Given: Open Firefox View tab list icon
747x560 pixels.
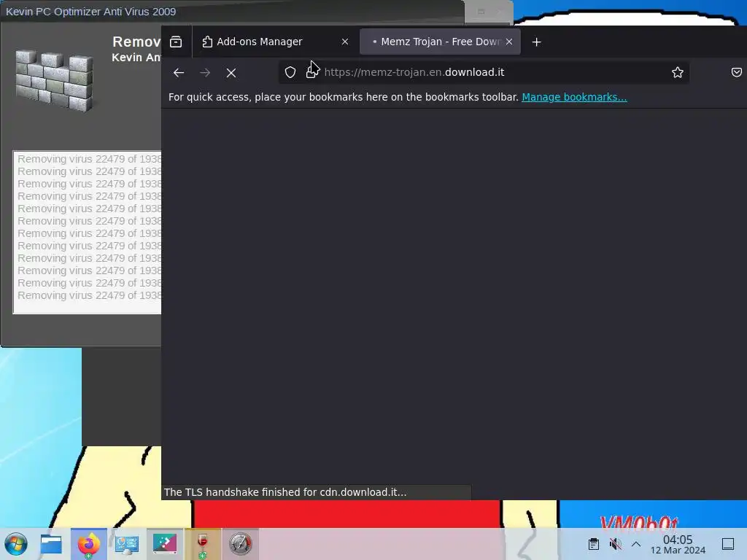Looking at the screenshot, I should 176,42.
